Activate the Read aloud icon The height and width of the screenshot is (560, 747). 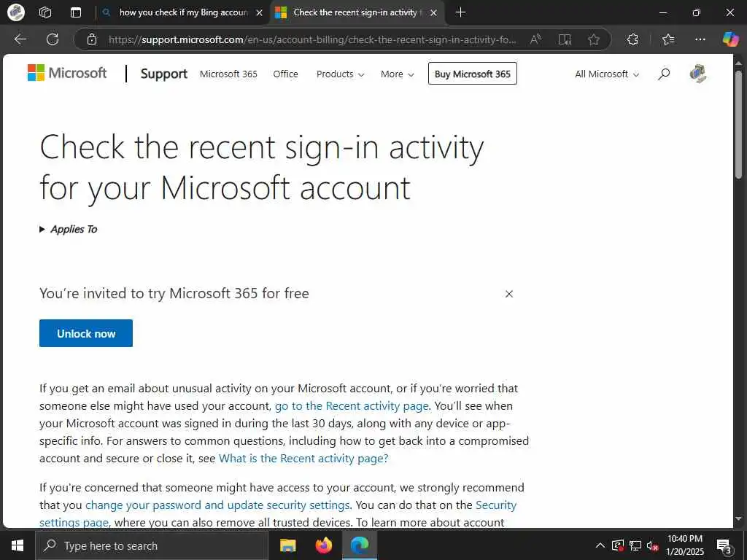[535, 39]
